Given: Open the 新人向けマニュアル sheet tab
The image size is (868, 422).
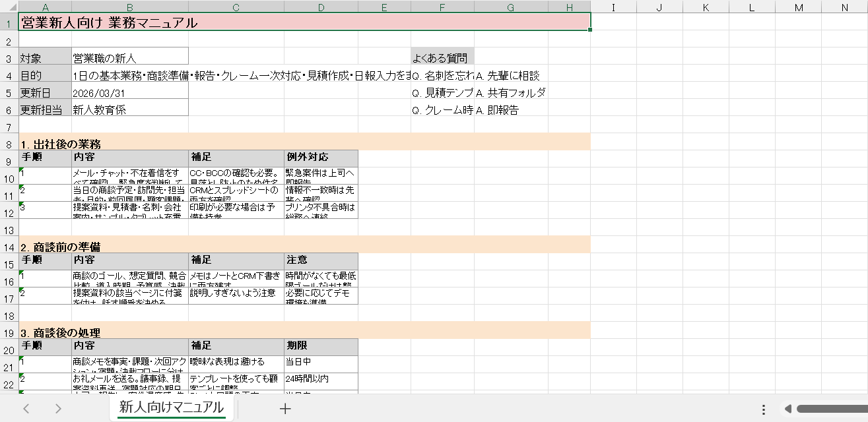Looking at the screenshot, I should [172, 407].
